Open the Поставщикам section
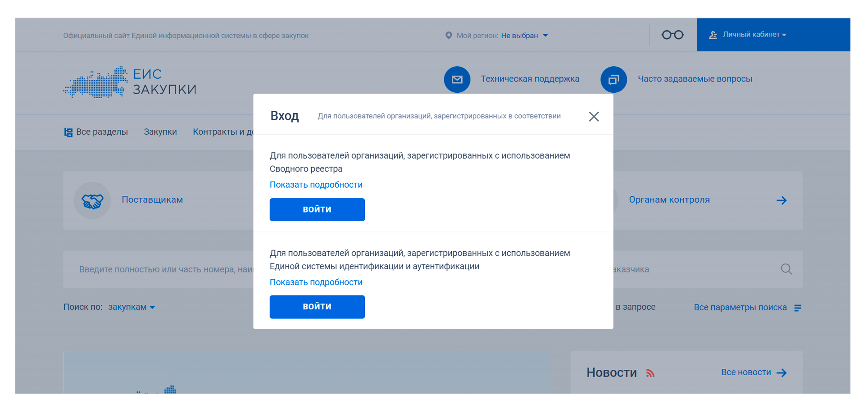The height and width of the screenshot is (413, 868). point(152,200)
